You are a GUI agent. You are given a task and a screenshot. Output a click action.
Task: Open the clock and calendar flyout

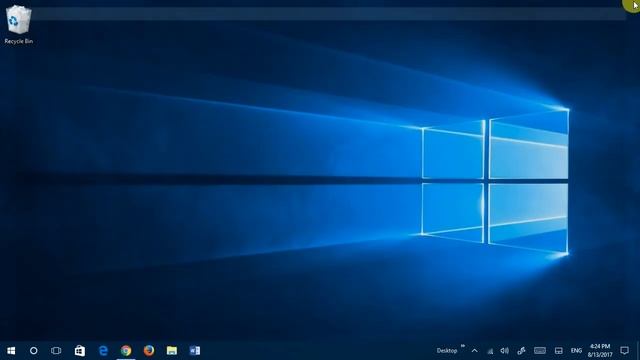pyautogui.click(x=600, y=351)
